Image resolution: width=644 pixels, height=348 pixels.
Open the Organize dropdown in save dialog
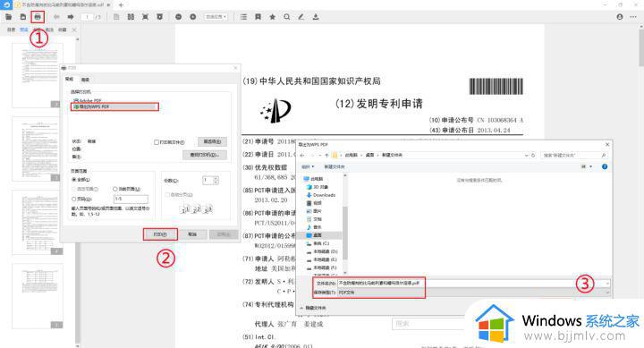tap(308, 166)
